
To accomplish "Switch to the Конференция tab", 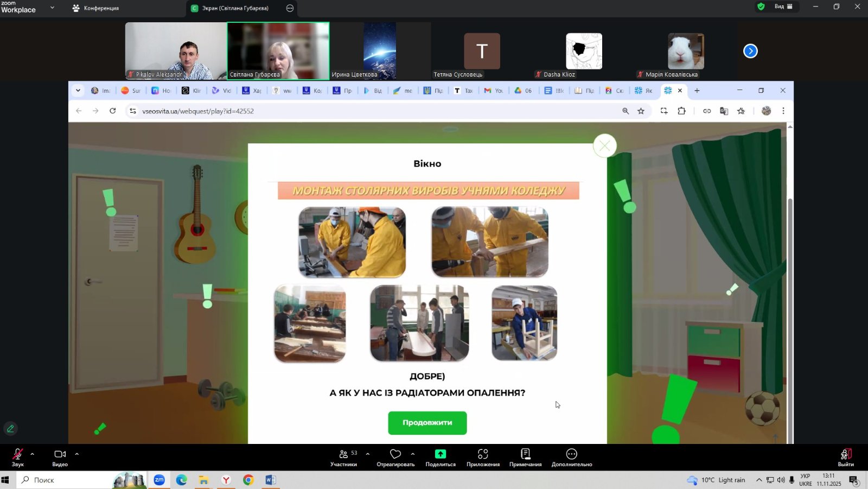I will tap(96, 8).
